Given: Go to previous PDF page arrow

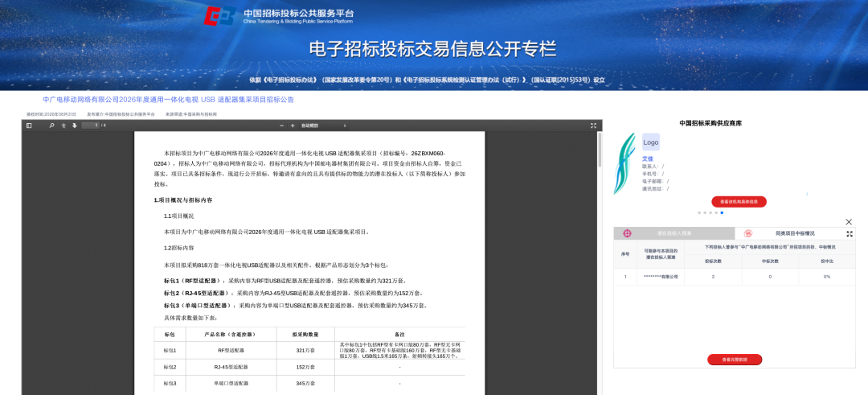Looking at the screenshot, I should tap(63, 125).
